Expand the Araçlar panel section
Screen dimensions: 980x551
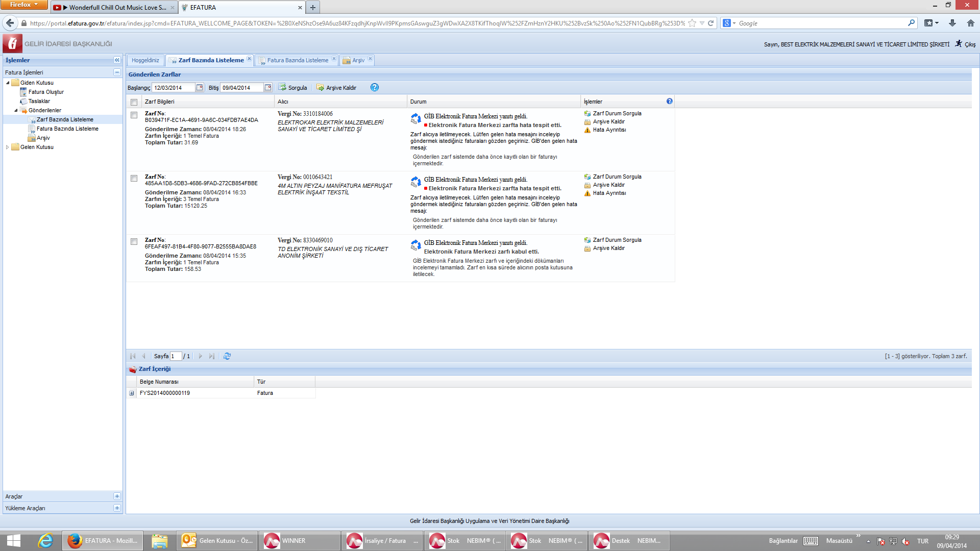(117, 496)
